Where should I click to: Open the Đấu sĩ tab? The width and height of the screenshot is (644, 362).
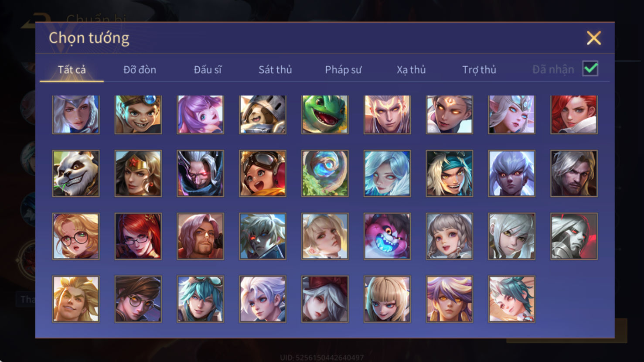pyautogui.click(x=208, y=70)
